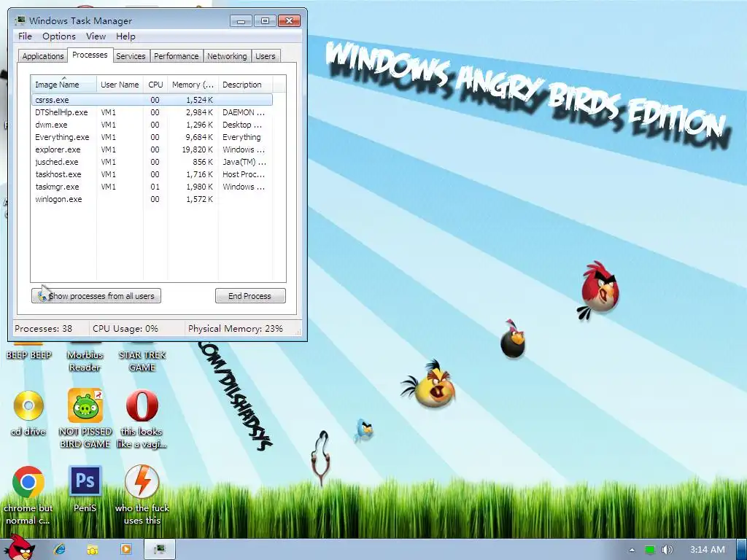Click the green tray status icon
747x560 pixels.
[649, 550]
